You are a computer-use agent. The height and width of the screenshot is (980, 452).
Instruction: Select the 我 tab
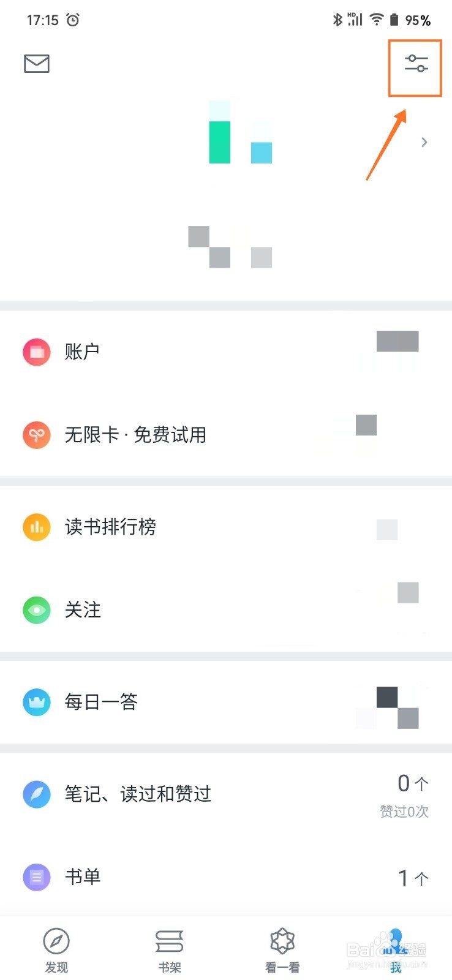[396, 949]
